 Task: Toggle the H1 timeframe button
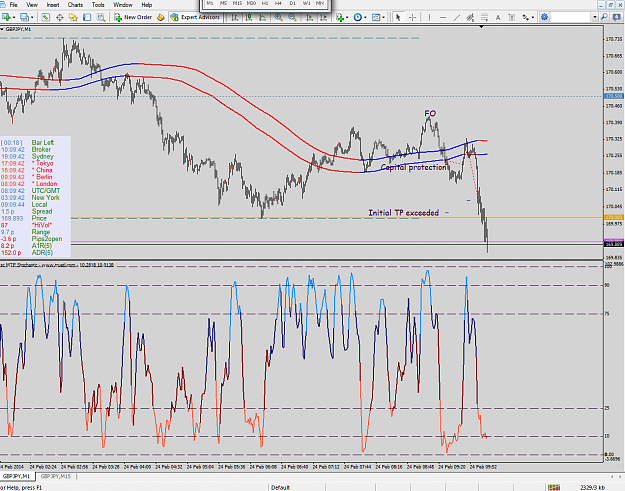(x=265, y=3)
